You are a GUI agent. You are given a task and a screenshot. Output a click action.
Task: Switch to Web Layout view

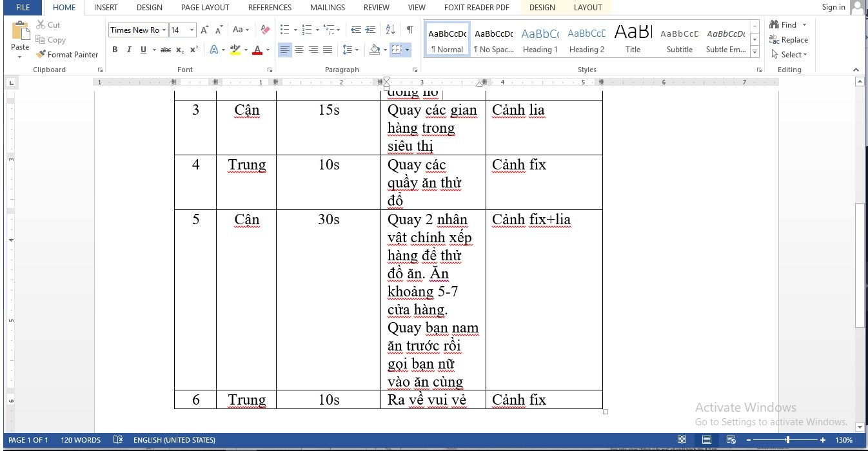(731, 440)
